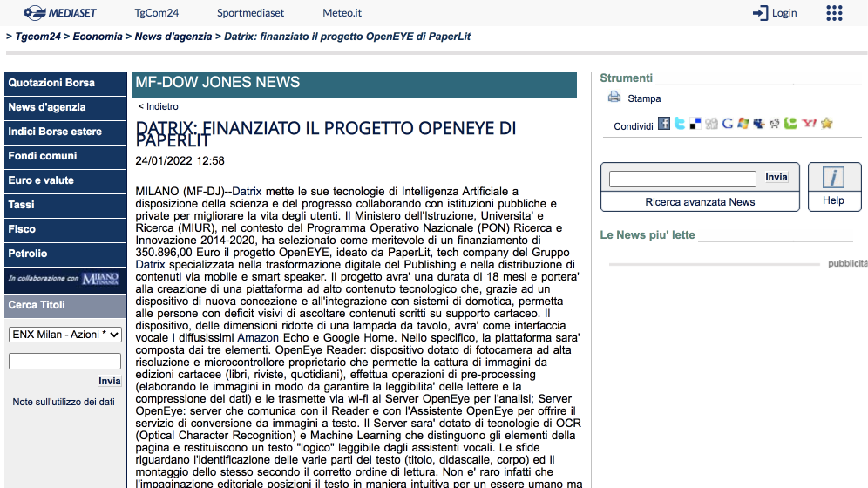Select News d'agenzia in the sidebar
868x488 pixels.
pyautogui.click(x=65, y=107)
